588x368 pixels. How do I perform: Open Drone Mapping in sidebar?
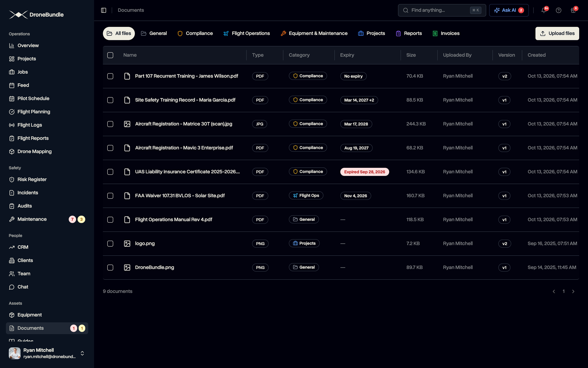point(47,151)
